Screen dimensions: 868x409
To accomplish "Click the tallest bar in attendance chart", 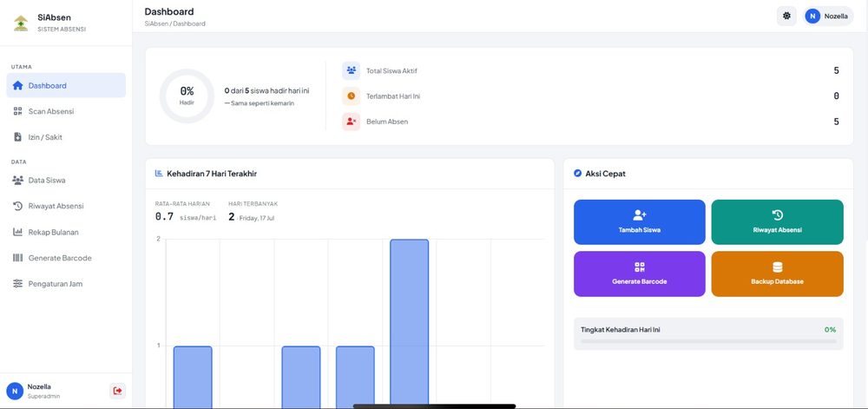I will [x=409, y=322].
